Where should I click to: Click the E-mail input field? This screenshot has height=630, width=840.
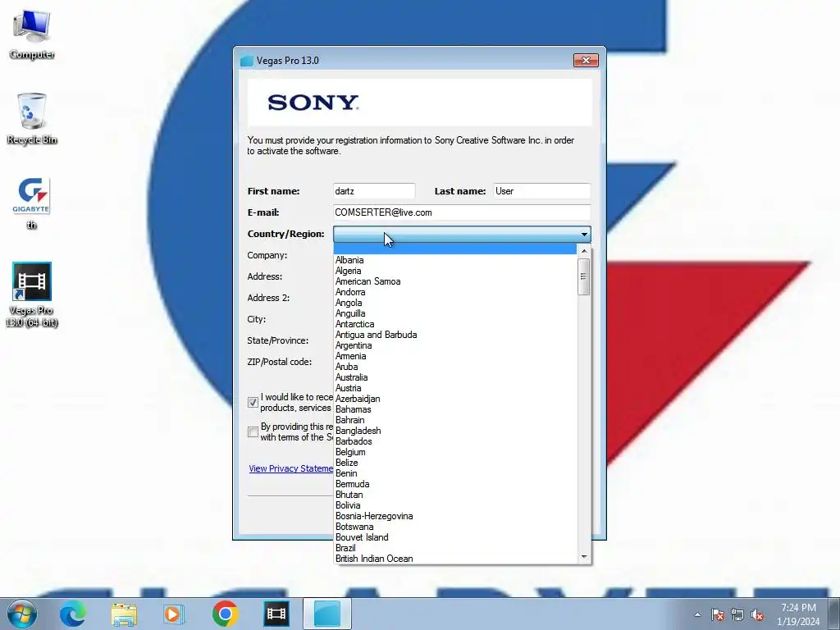[462, 212]
